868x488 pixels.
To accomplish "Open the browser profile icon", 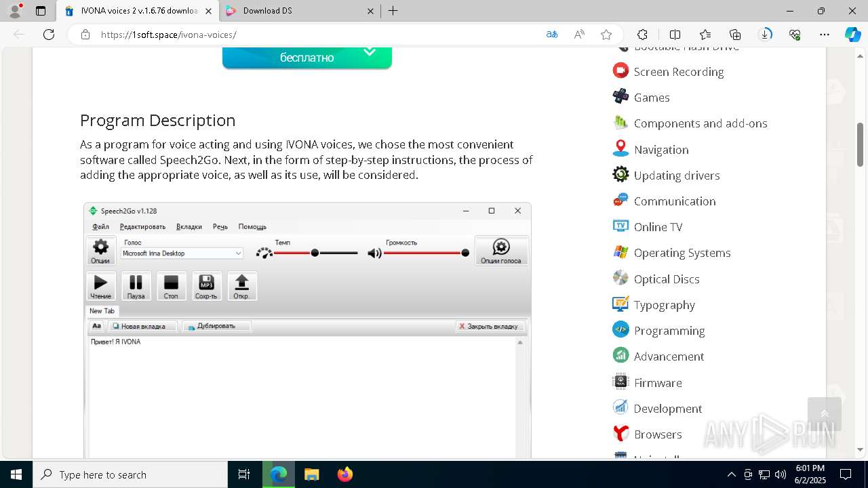I will pyautogui.click(x=15, y=11).
